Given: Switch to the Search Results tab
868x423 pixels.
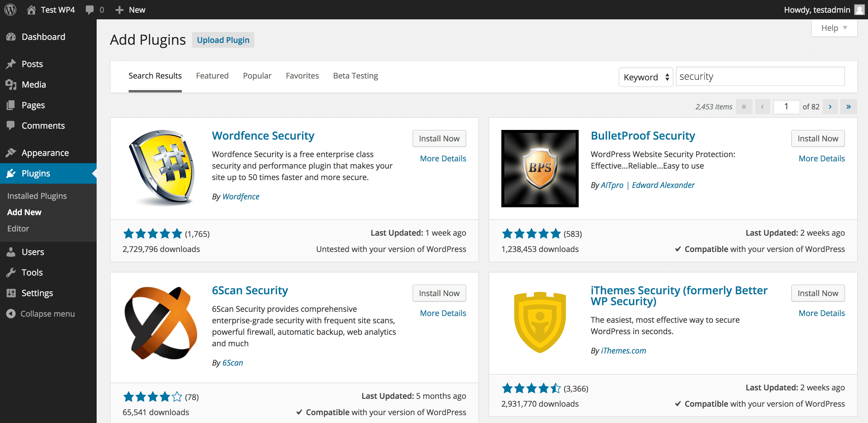Looking at the screenshot, I should (155, 76).
